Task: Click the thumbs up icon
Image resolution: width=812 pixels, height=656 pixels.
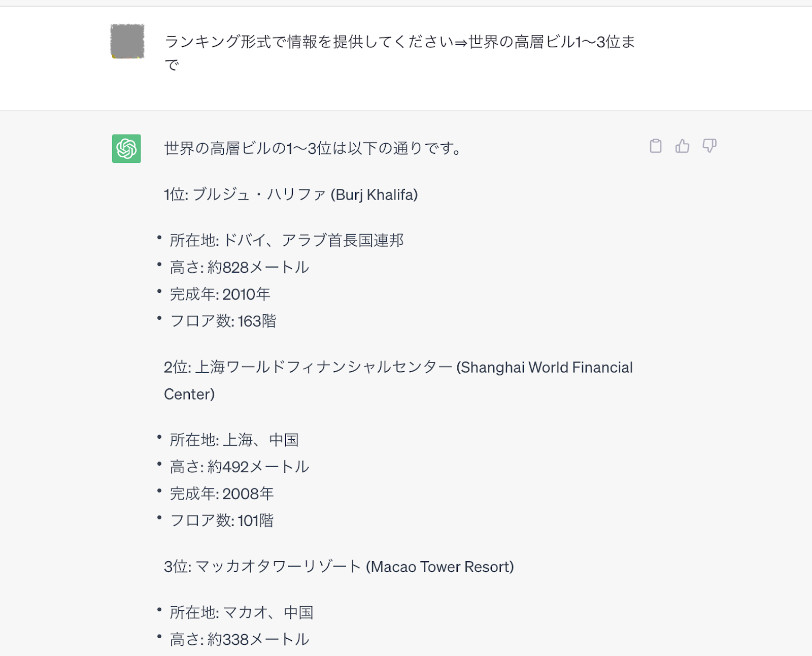Action: (683, 146)
